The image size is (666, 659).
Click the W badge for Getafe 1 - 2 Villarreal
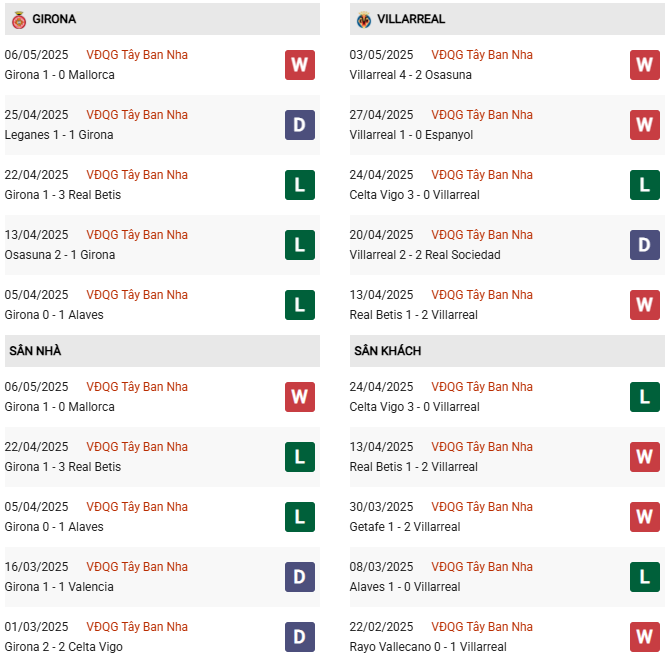coord(645,517)
